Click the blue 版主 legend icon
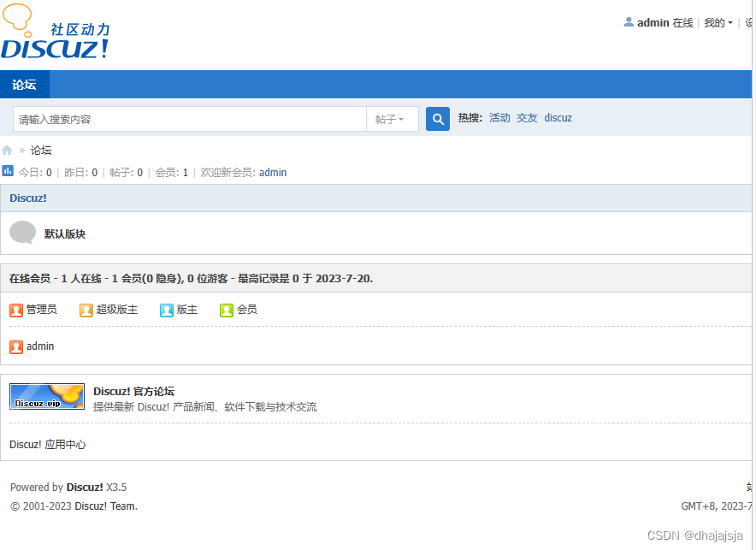Image resolution: width=756 pixels, height=550 pixels. (x=167, y=310)
